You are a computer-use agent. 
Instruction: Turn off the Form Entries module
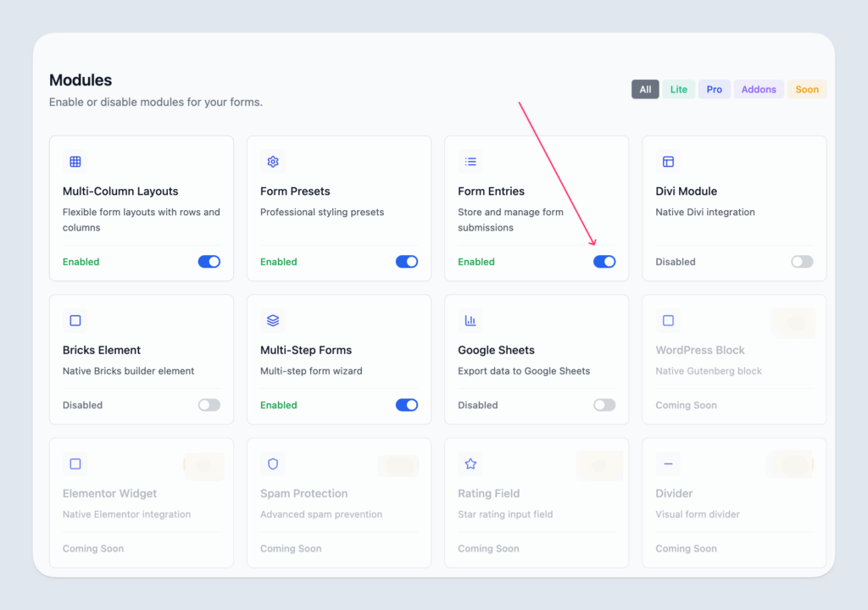coord(604,262)
